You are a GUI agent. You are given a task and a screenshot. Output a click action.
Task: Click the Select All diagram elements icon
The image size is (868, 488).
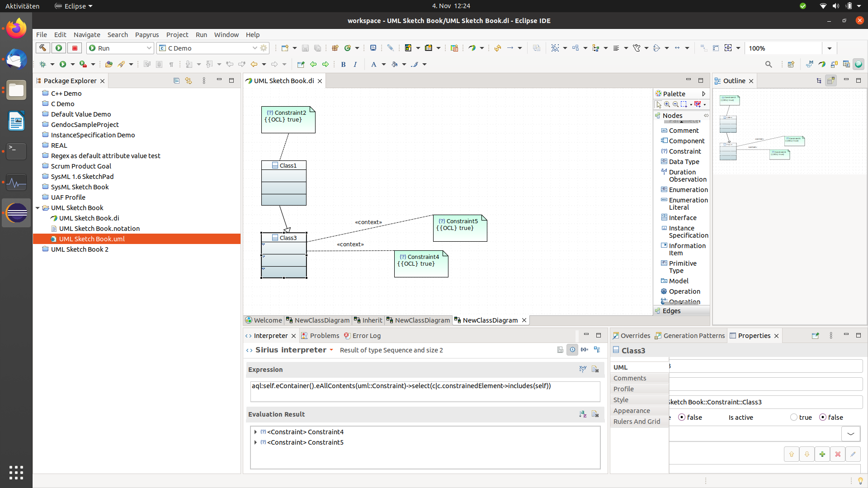coord(555,48)
